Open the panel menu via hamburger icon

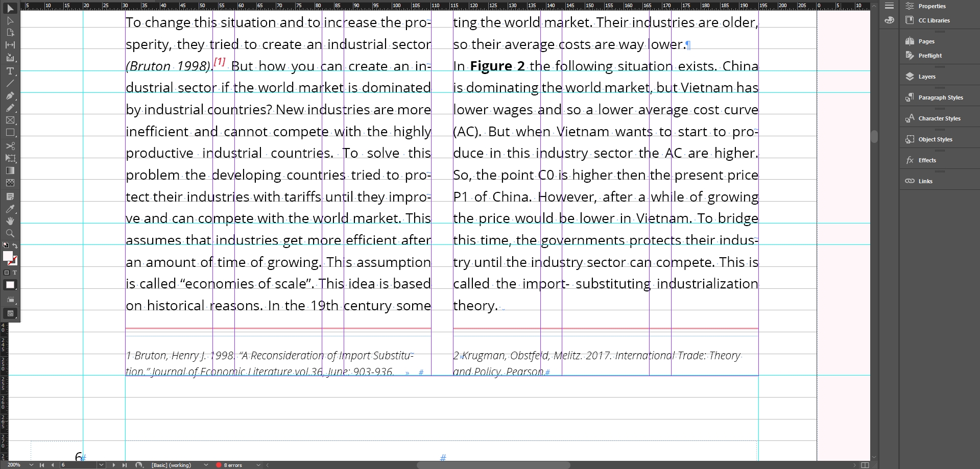coord(889,6)
